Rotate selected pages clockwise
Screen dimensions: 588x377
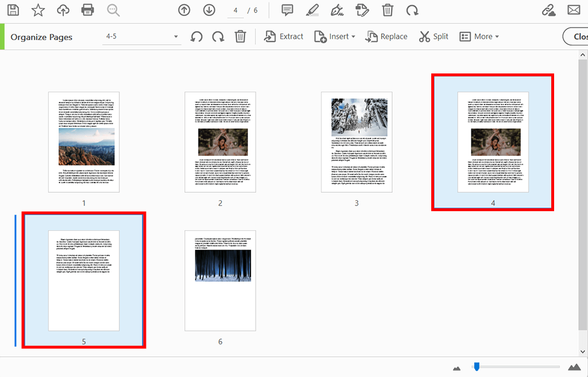click(218, 37)
